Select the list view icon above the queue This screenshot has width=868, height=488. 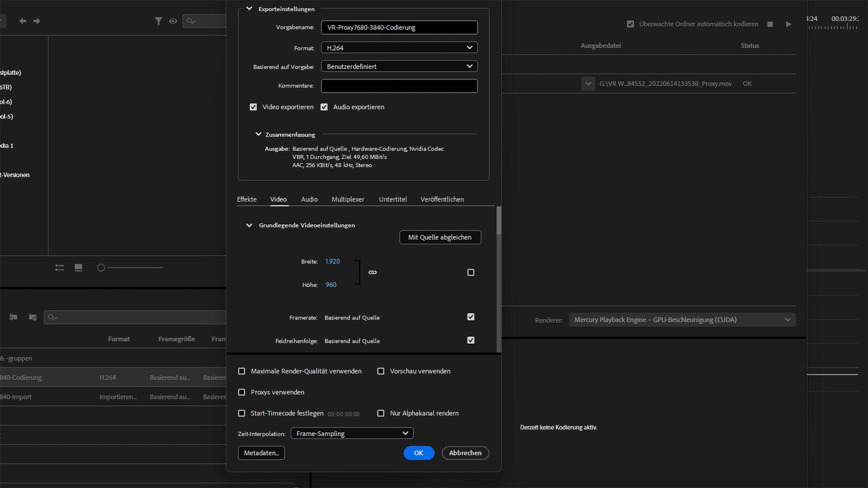[x=59, y=267]
